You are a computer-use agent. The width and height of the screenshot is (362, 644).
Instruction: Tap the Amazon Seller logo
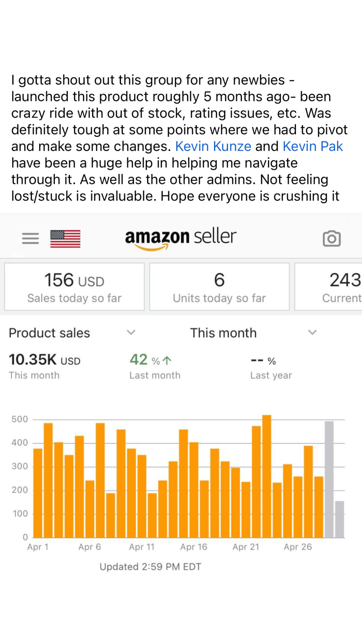[x=181, y=238]
